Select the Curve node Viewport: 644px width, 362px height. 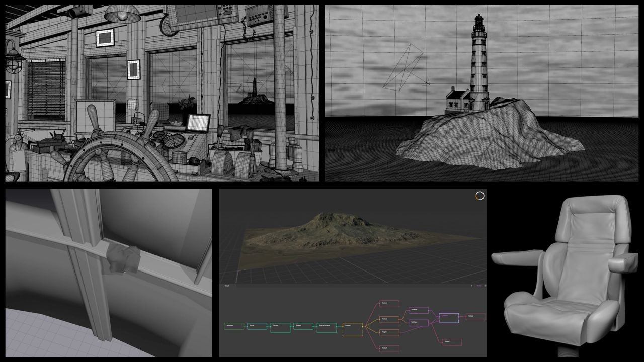tap(257, 326)
